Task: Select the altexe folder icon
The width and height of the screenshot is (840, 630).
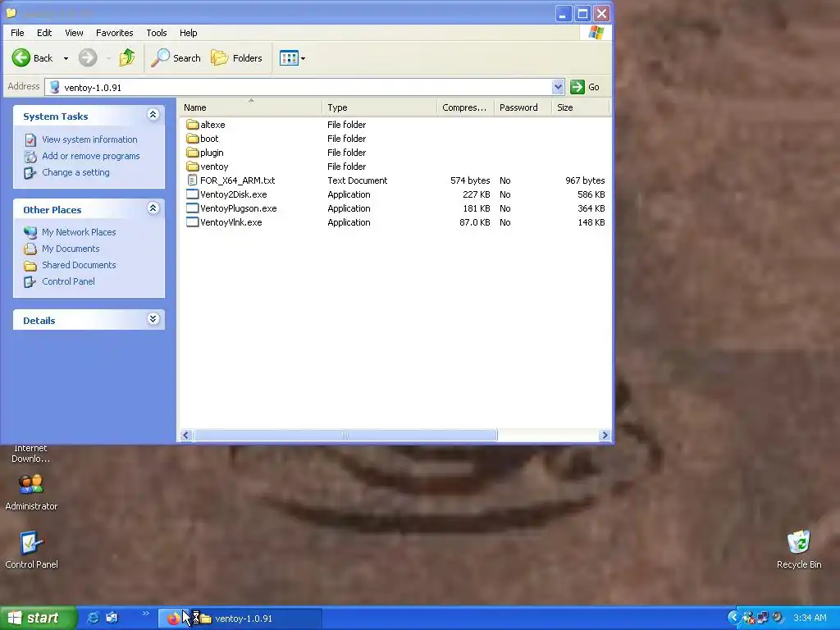Action: click(x=192, y=125)
